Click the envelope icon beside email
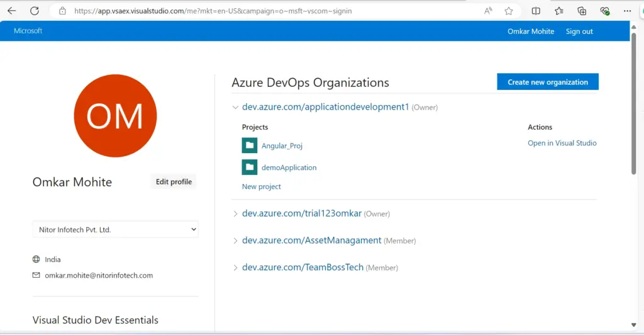This screenshot has height=335, width=644. 36,275
